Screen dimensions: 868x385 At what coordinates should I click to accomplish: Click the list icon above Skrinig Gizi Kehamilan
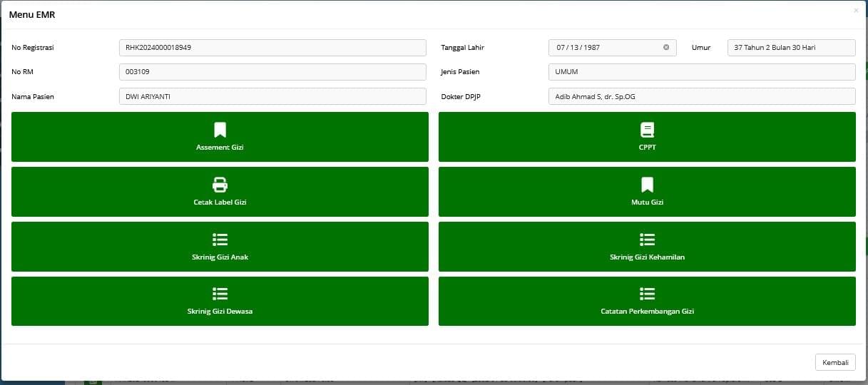pos(647,240)
